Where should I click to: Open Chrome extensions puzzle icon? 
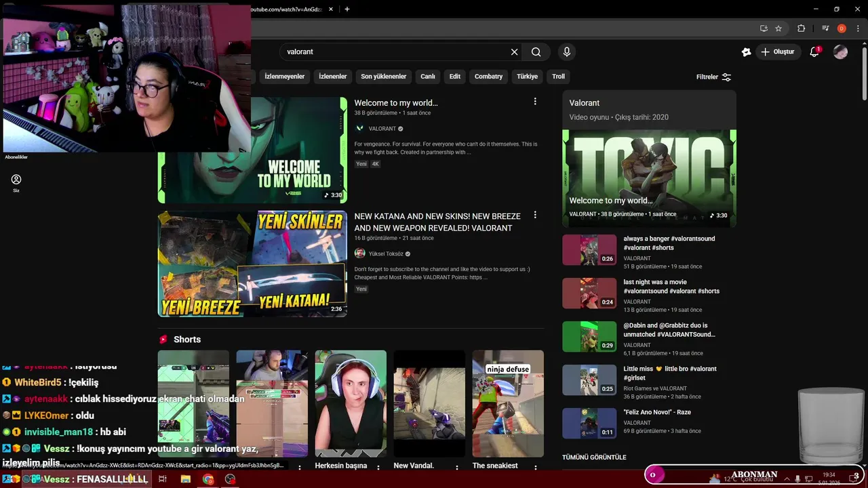[x=801, y=28]
